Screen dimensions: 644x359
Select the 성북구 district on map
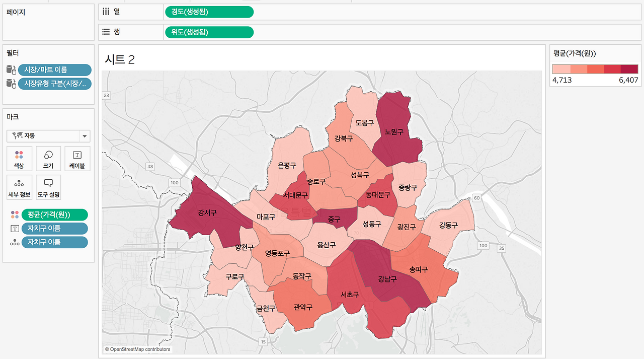pos(360,175)
